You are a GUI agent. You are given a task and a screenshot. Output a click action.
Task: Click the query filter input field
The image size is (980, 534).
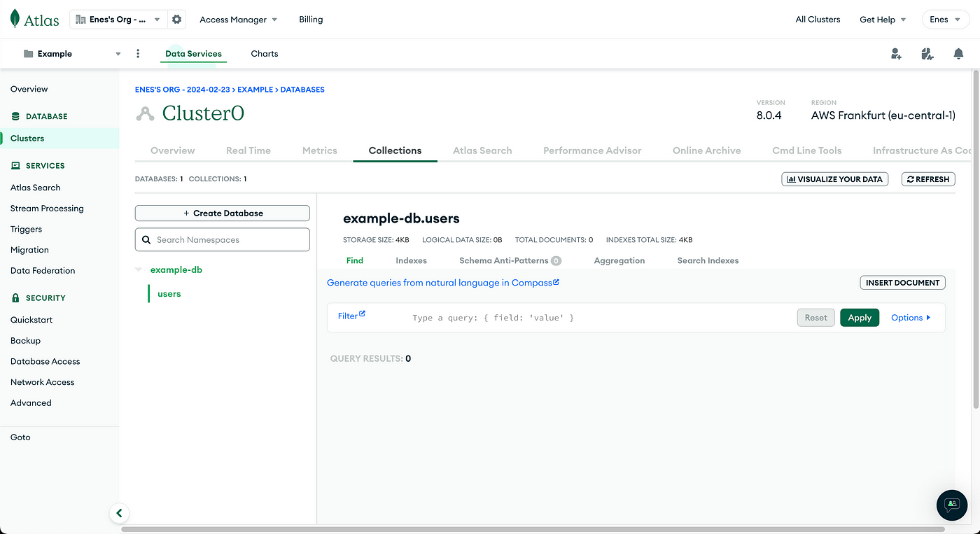click(602, 318)
